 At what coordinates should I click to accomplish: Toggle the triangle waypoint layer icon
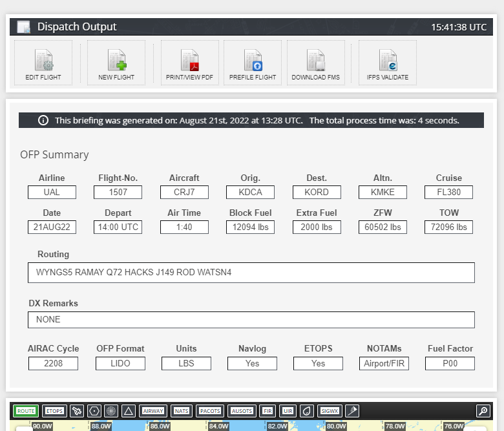coord(128,411)
